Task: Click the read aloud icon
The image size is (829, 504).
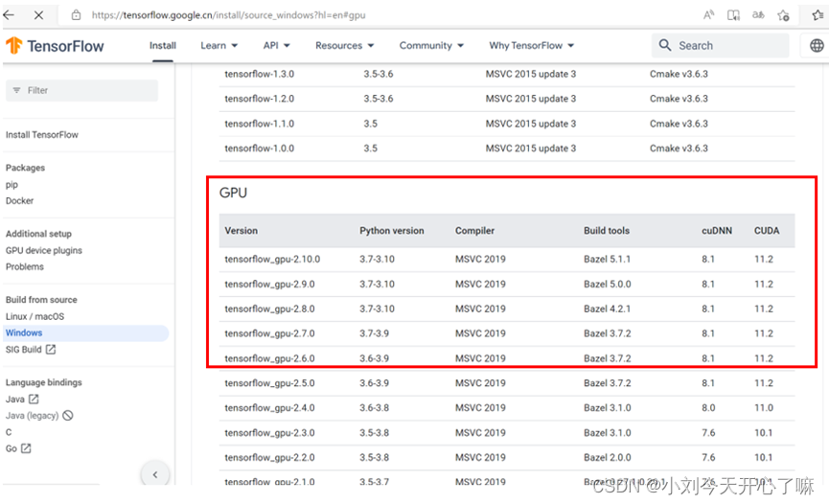Action: pos(708,14)
